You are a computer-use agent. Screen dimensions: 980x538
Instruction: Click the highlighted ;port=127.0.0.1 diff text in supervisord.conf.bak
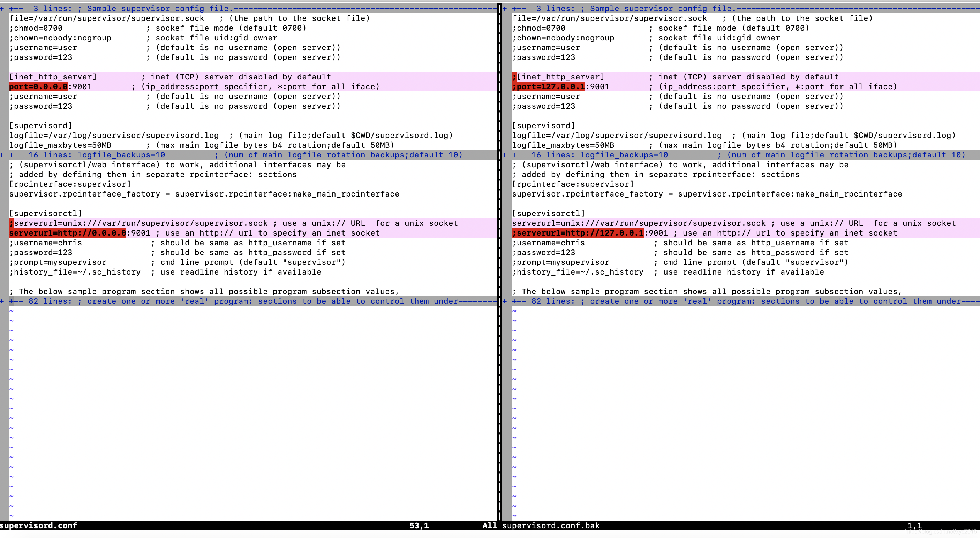coord(549,87)
